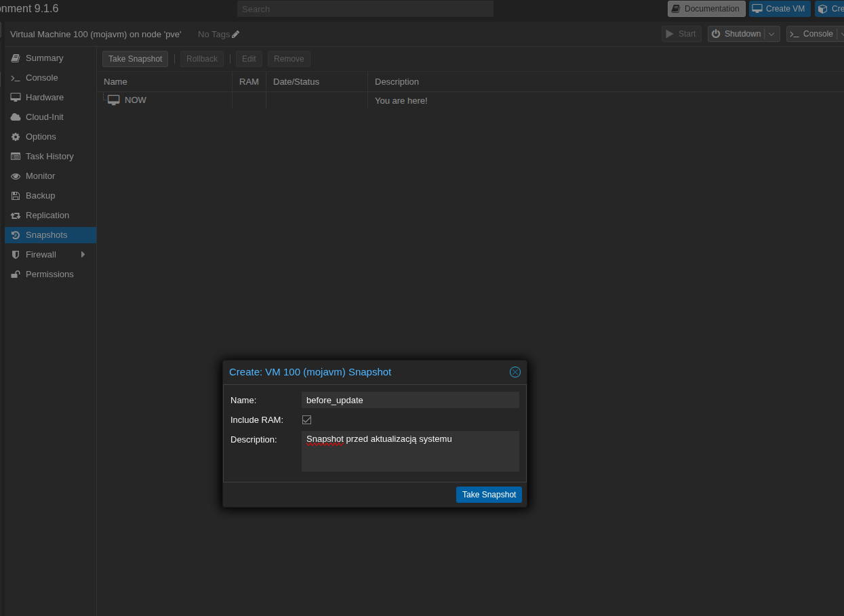The width and height of the screenshot is (844, 616).
Task: Edit tags with the pencil icon
Action: pos(234,34)
